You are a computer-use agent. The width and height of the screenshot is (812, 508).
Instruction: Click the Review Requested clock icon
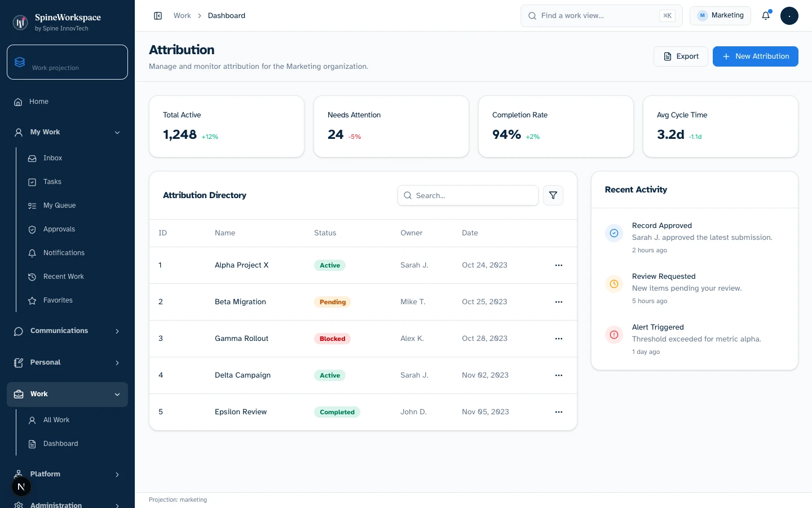[614, 284]
